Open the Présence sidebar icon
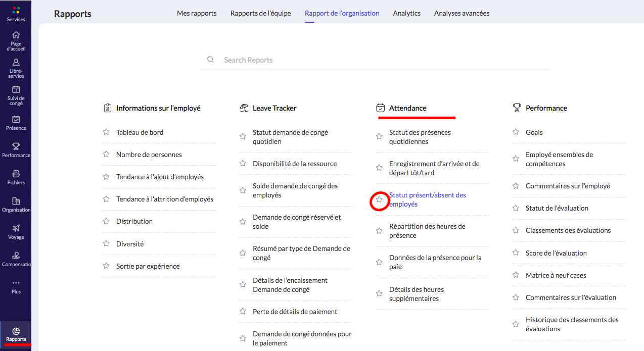This screenshot has height=351, width=644. coord(16,120)
